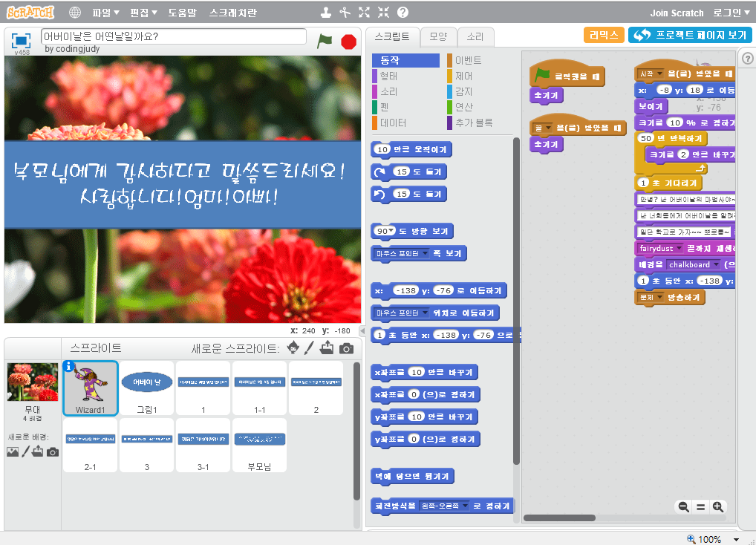This screenshot has width=756, height=545.
Task: Switch to the 소리 tab
Action: click(x=475, y=36)
